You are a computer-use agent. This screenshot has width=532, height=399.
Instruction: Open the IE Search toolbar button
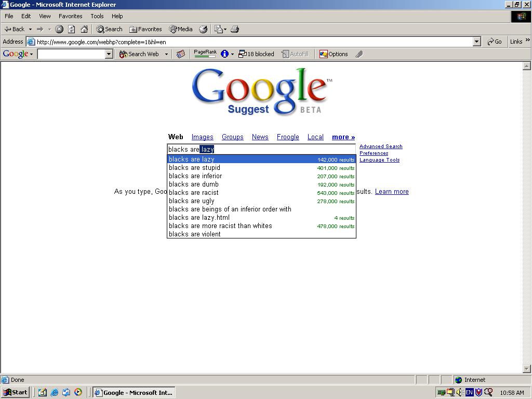109,29
